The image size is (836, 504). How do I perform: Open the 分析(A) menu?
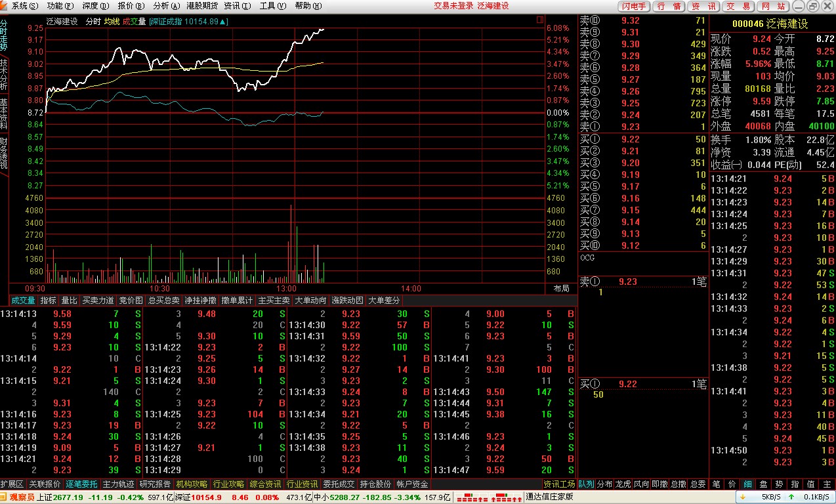point(166,6)
